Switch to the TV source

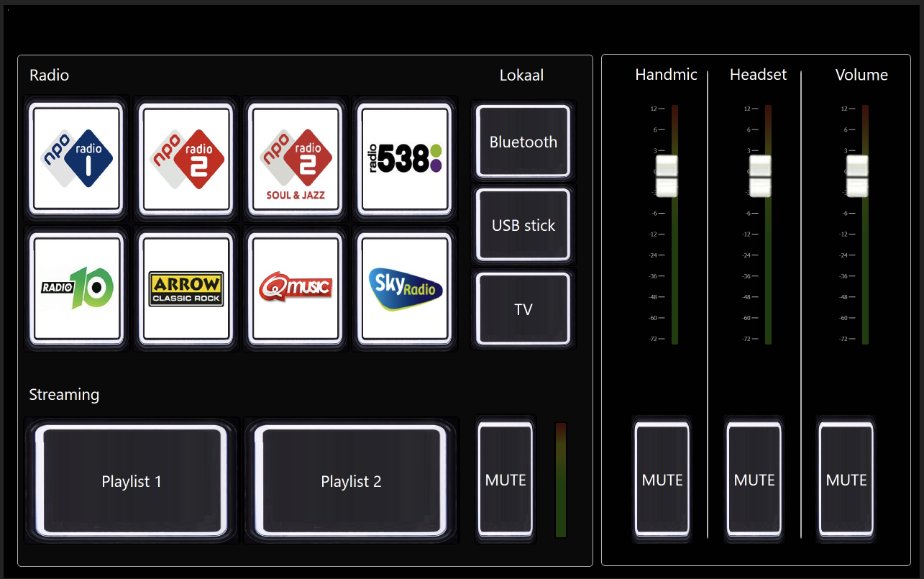(523, 309)
